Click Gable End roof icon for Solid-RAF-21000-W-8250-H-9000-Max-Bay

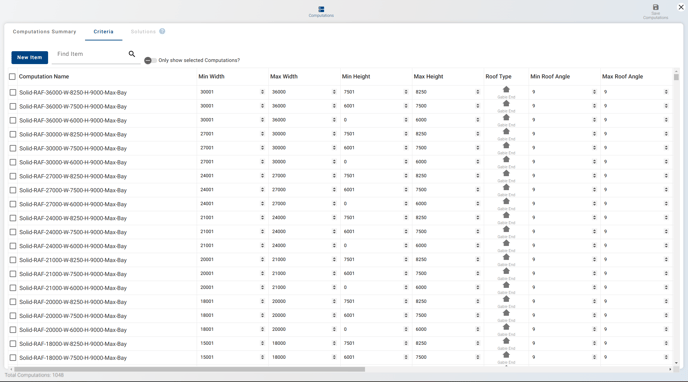pos(506,257)
